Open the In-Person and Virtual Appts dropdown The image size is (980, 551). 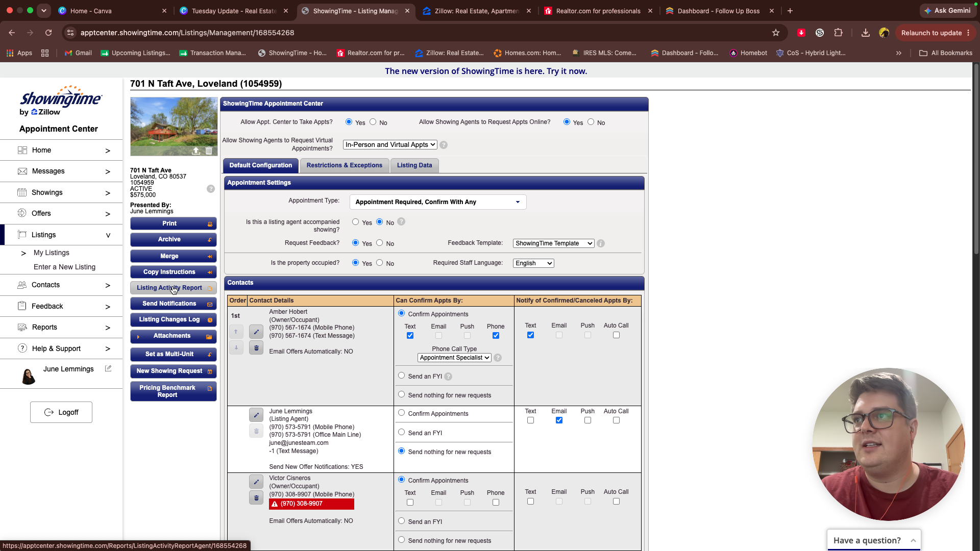click(390, 145)
